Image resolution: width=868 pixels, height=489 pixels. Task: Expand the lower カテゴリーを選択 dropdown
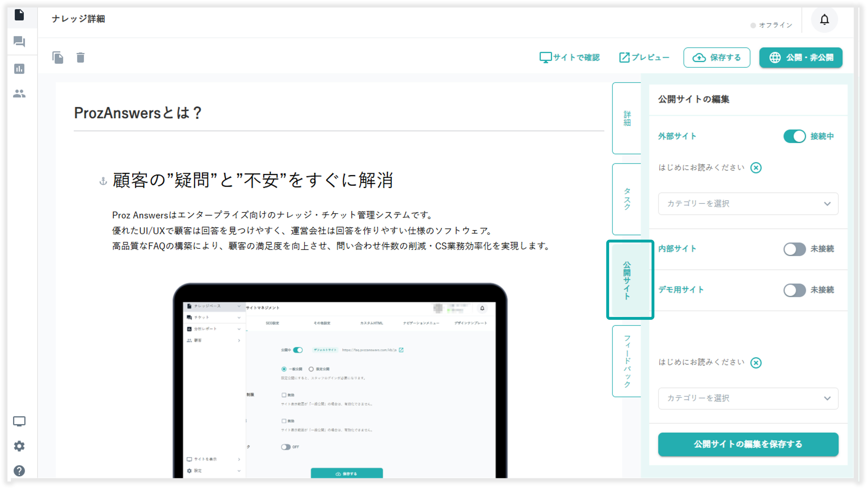(x=748, y=398)
